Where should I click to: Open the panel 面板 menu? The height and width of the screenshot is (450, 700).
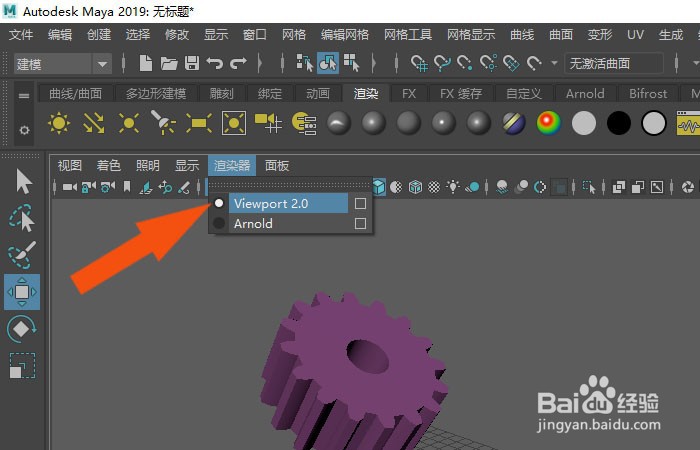[277, 166]
